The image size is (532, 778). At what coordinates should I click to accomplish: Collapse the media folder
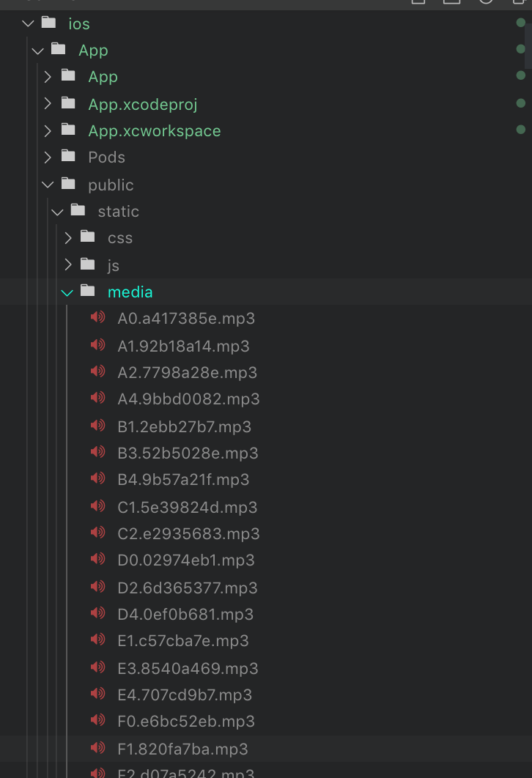[x=67, y=292]
